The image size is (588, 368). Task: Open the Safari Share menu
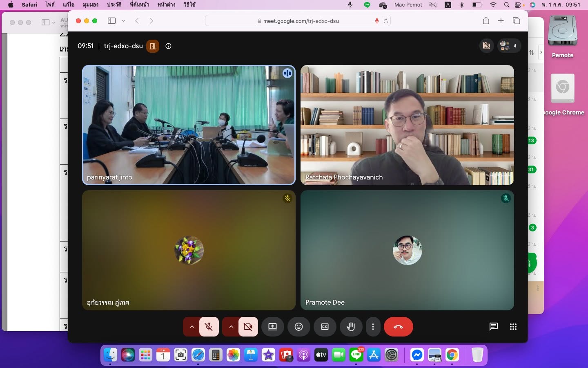click(486, 20)
